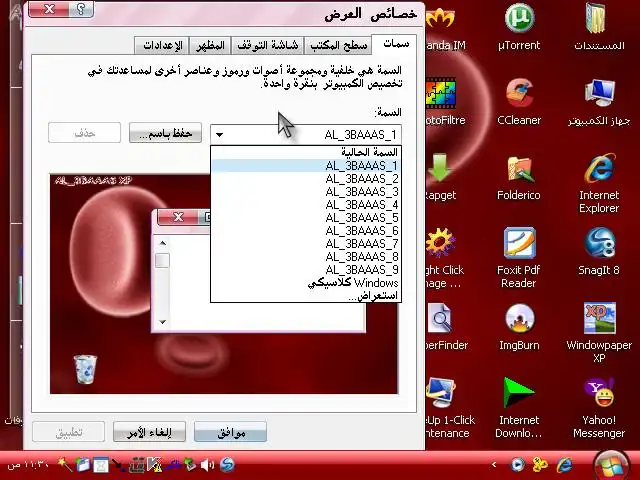
Task: Open the ImgBurn desktop icon
Action: coord(519,327)
